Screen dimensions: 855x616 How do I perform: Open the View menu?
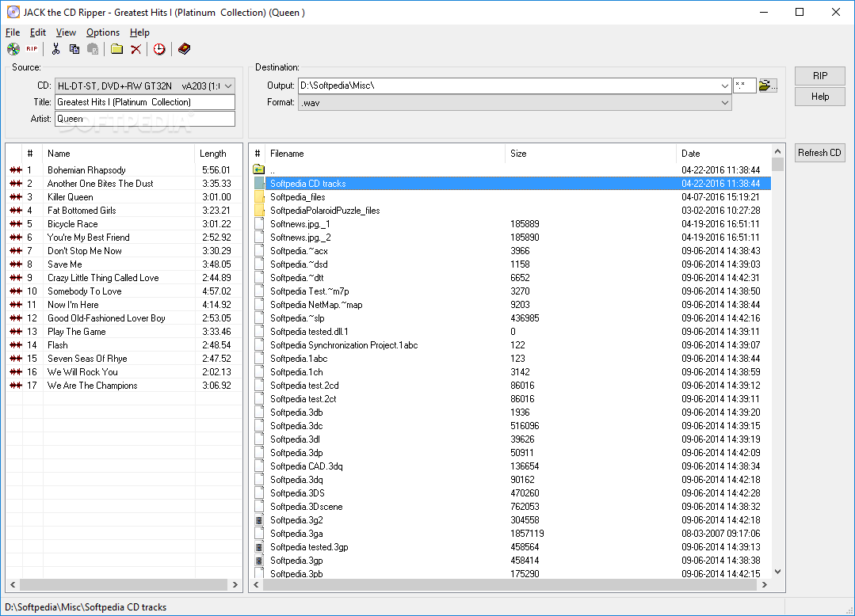(x=66, y=32)
